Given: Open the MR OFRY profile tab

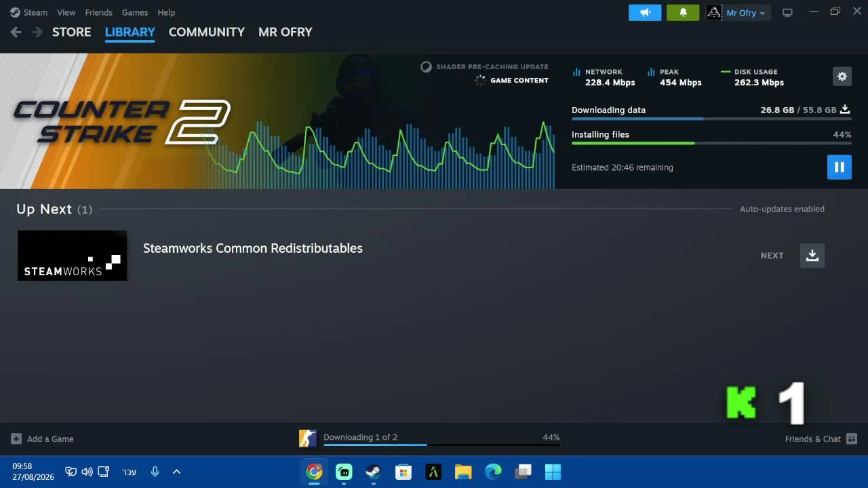Looking at the screenshot, I should coord(285,32).
